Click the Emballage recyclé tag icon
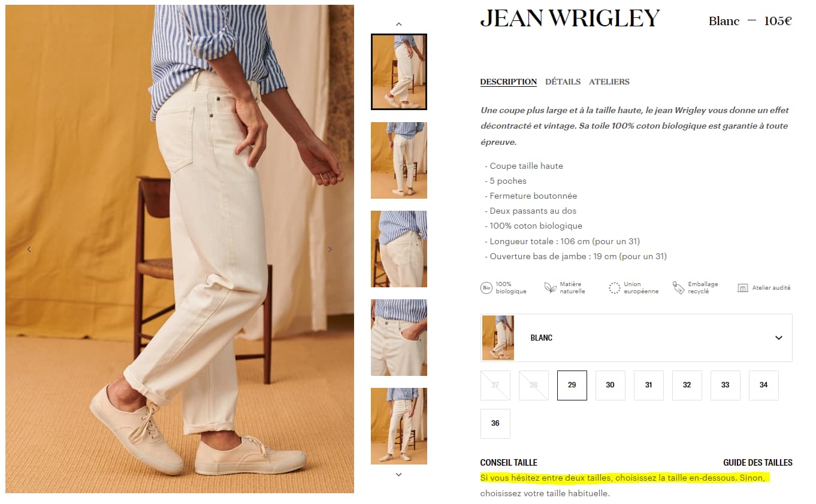Viewport: 816px width, 504px height. point(678,288)
